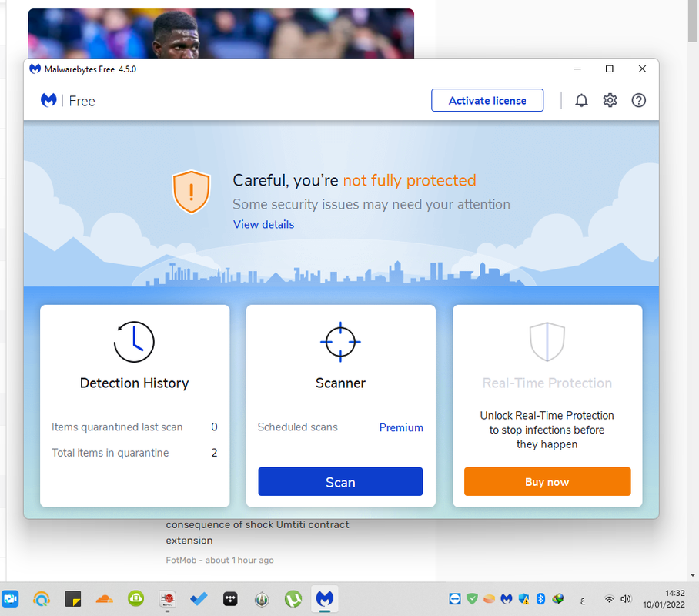The height and width of the screenshot is (616, 699).
Task: Click the Activate license button
Action: coord(487,100)
